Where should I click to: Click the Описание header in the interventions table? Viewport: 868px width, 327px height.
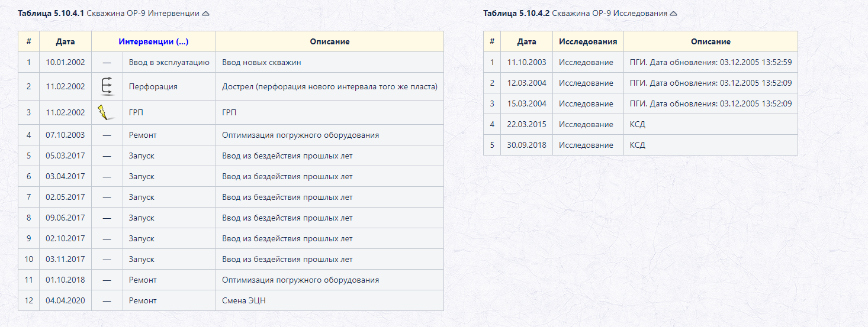pyautogui.click(x=330, y=41)
